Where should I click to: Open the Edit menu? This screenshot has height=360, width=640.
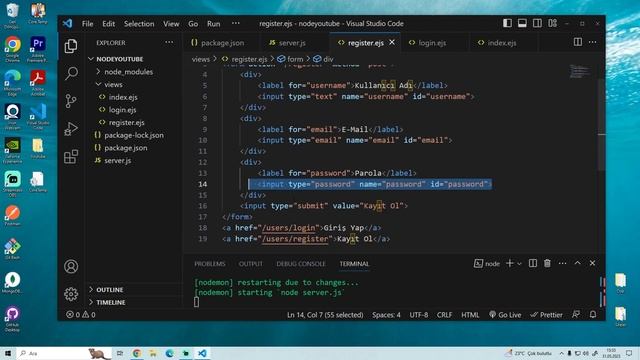point(109,24)
